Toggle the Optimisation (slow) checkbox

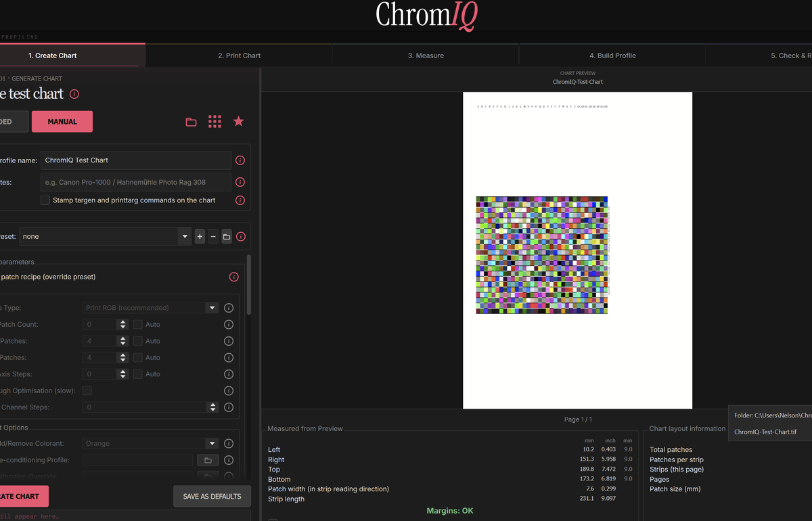pyautogui.click(x=87, y=390)
